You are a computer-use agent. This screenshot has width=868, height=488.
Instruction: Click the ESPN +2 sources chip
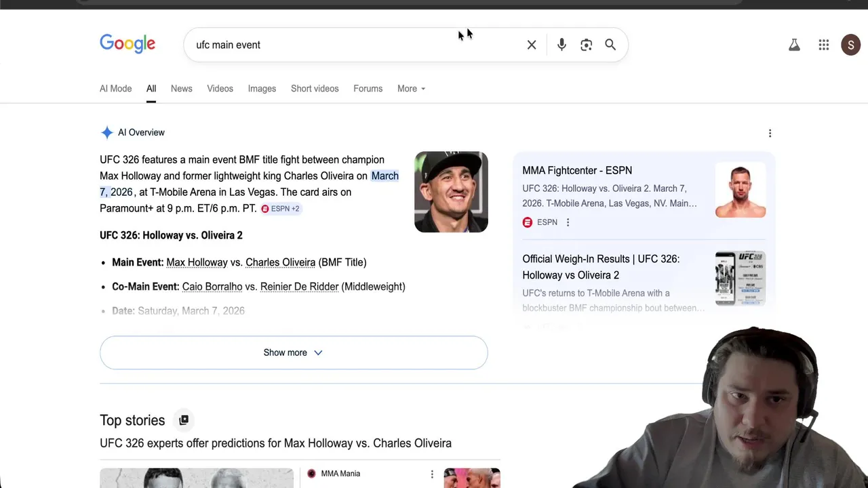[280, 209]
